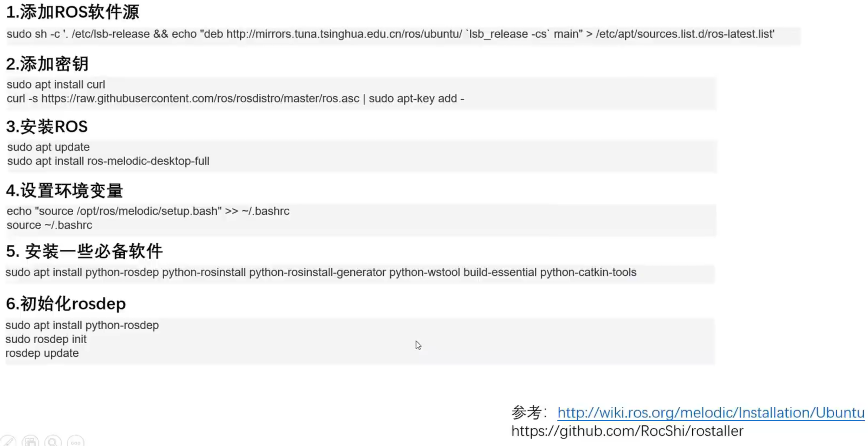Image resolution: width=868 pixels, height=446 pixels.
Task: Click the heading 4.设置环境变量
Action: [x=64, y=191]
